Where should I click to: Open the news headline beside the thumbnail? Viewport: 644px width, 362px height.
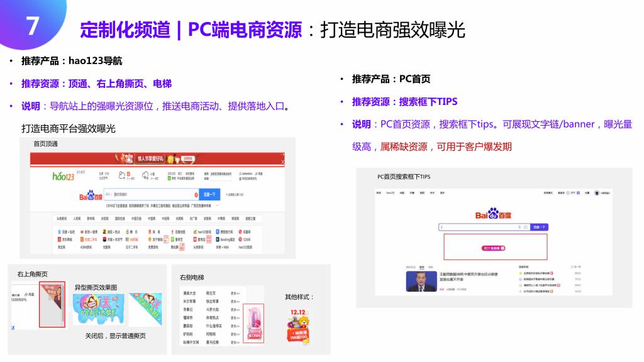[469, 277]
